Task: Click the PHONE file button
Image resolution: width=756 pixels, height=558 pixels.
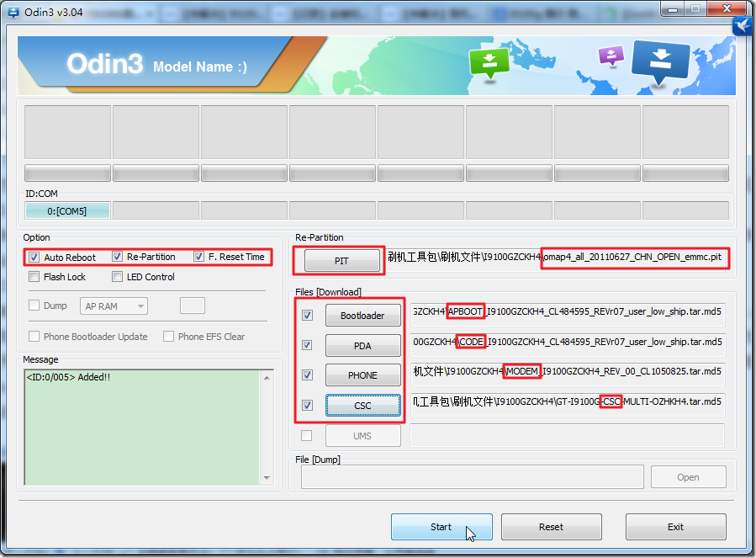Action: click(x=362, y=375)
